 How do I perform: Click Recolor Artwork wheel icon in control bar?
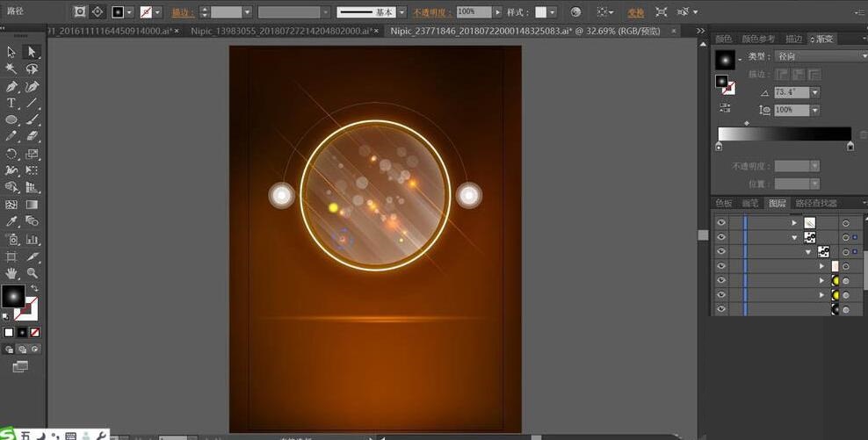[575, 11]
